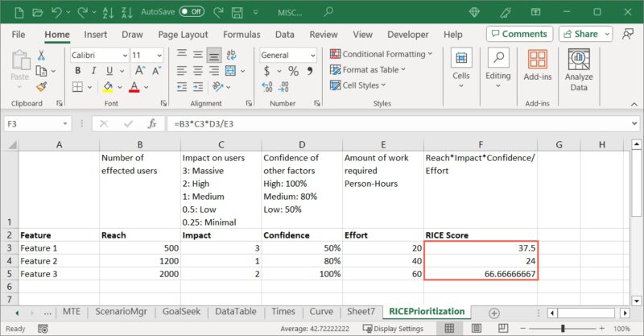Open the File menu
The height and width of the screenshot is (336, 644).
point(18,35)
